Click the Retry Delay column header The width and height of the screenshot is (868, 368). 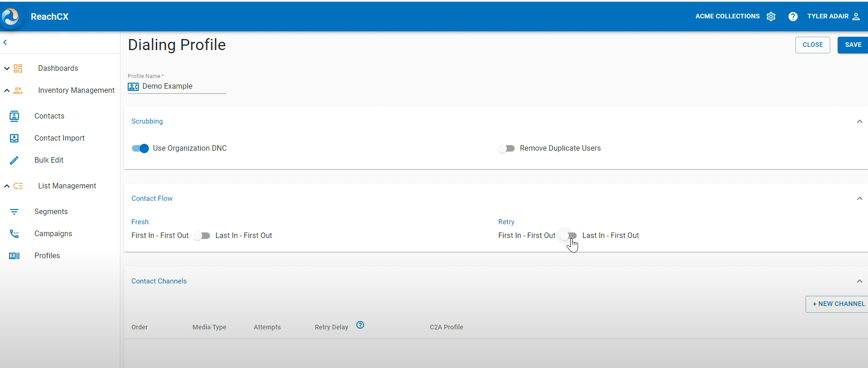pyautogui.click(x=331, y=328)
